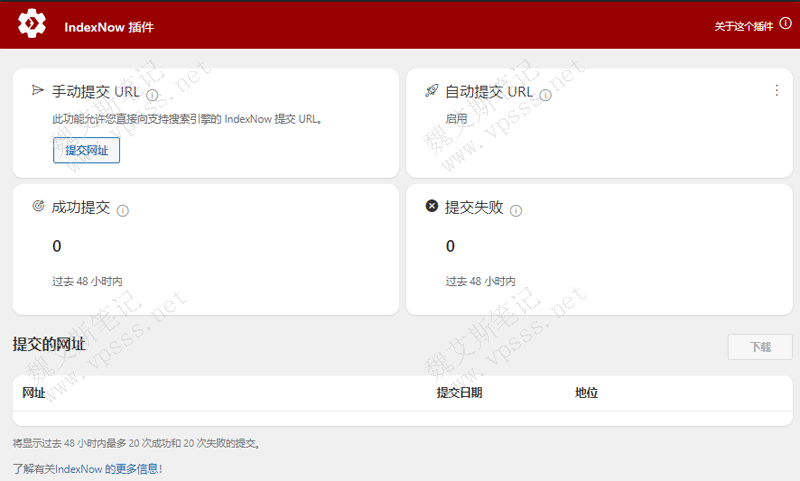This screenshot has width=800, height=481.
Task: Click the paper plane icon for manual submission
Action: pos(38,91)
